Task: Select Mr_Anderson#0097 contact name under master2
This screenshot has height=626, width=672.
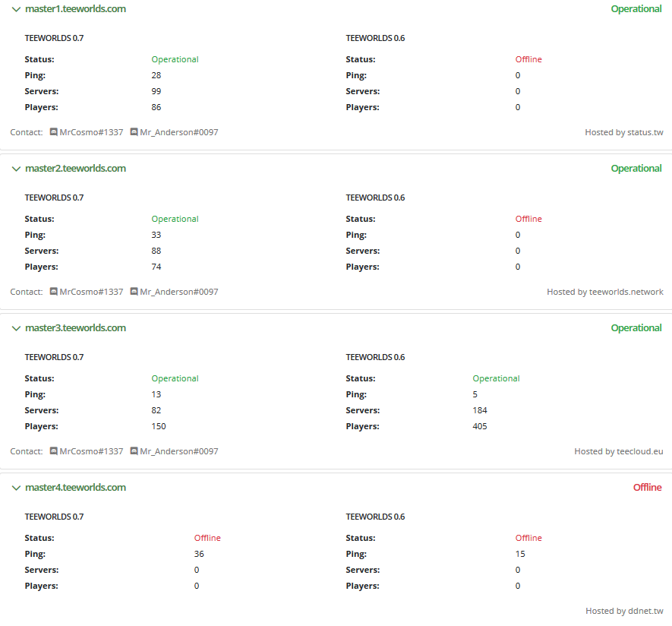Action: [179, 292]
